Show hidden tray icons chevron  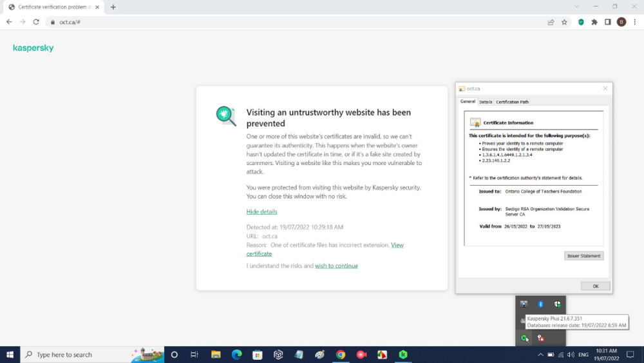540,355
